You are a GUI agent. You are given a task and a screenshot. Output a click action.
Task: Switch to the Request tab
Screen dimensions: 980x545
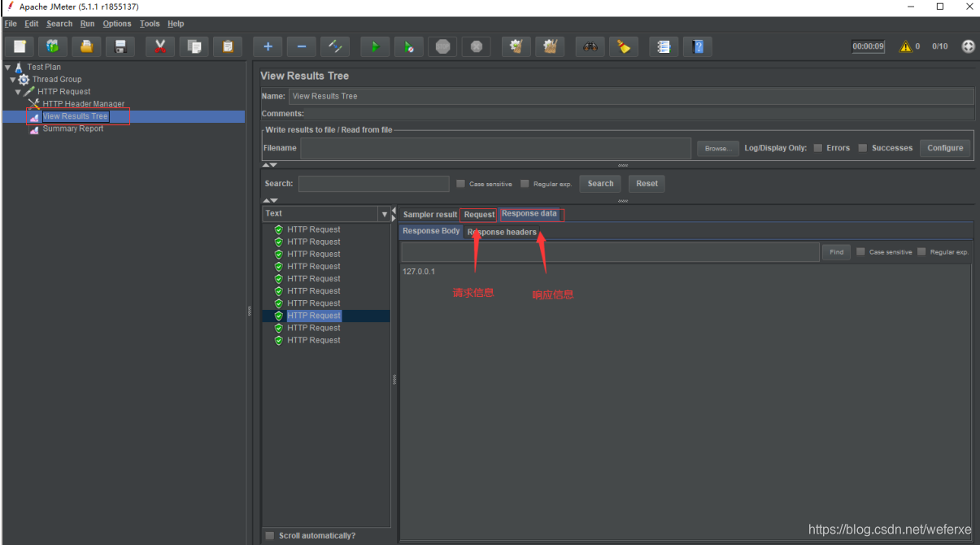tap(479, 215)
